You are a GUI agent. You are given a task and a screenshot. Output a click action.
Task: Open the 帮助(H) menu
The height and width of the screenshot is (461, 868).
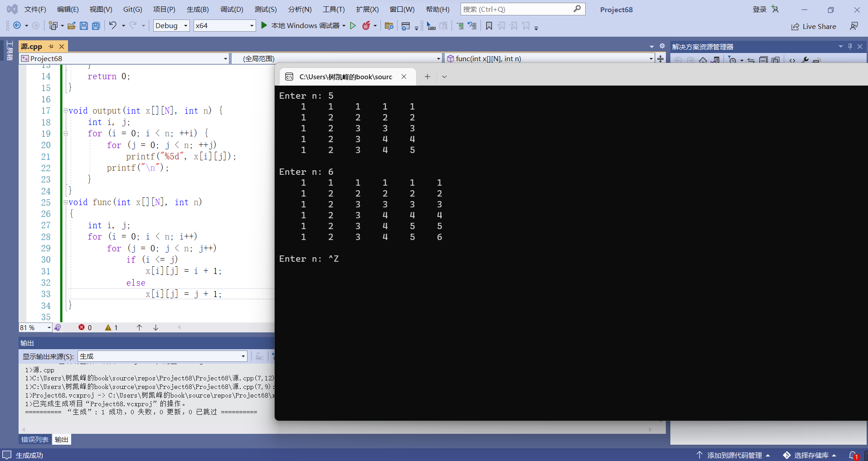point(438,10)
